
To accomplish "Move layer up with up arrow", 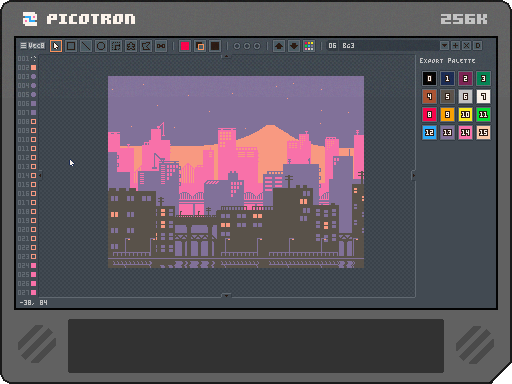I will pyautogui.click(x=279, y=46).
